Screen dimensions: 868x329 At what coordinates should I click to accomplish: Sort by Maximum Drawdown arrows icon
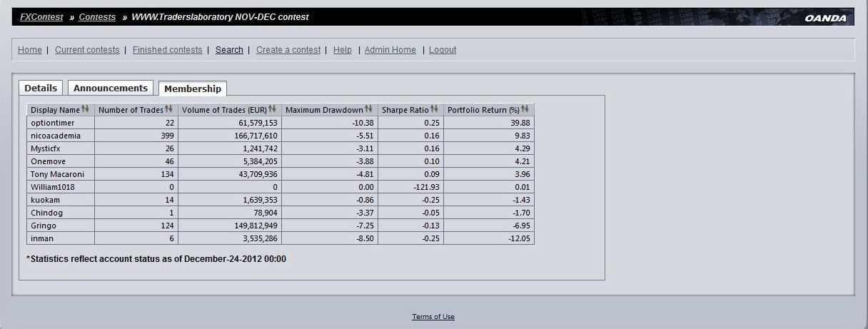369,109
